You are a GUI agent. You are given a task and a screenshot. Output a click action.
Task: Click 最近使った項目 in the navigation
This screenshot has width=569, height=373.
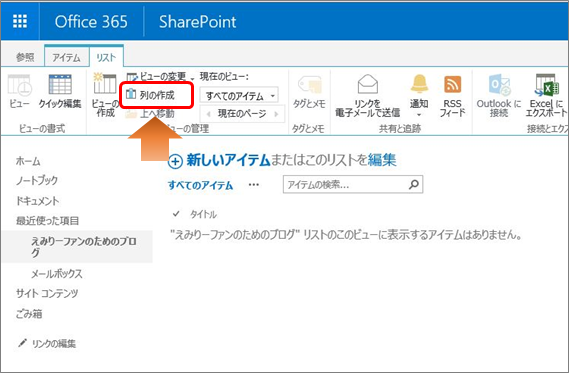tap(47, 221)
